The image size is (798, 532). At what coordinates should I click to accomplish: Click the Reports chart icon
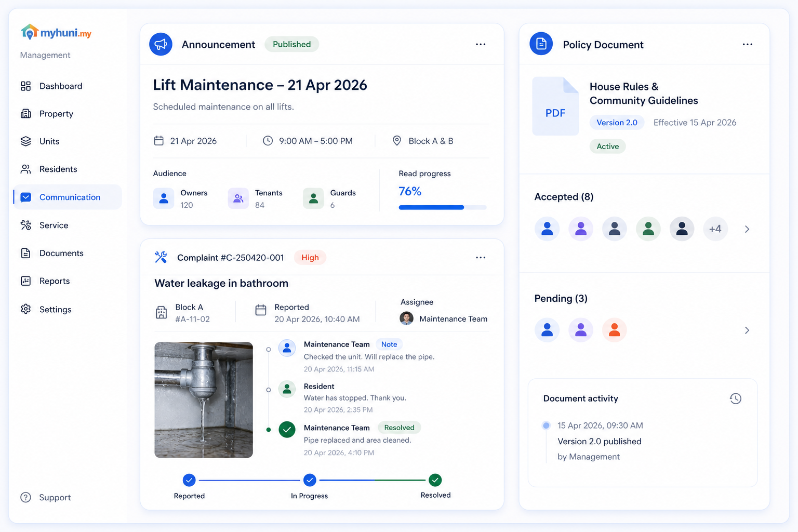[x=25, y=281]
